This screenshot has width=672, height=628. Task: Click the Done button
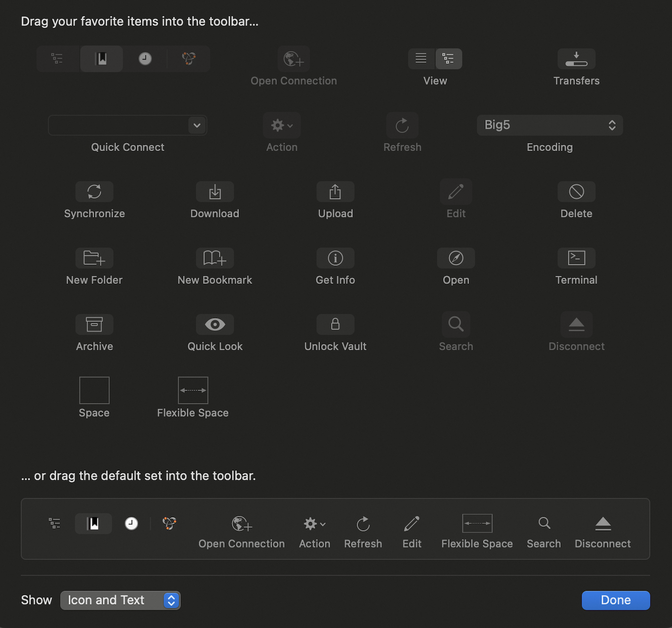615,600
